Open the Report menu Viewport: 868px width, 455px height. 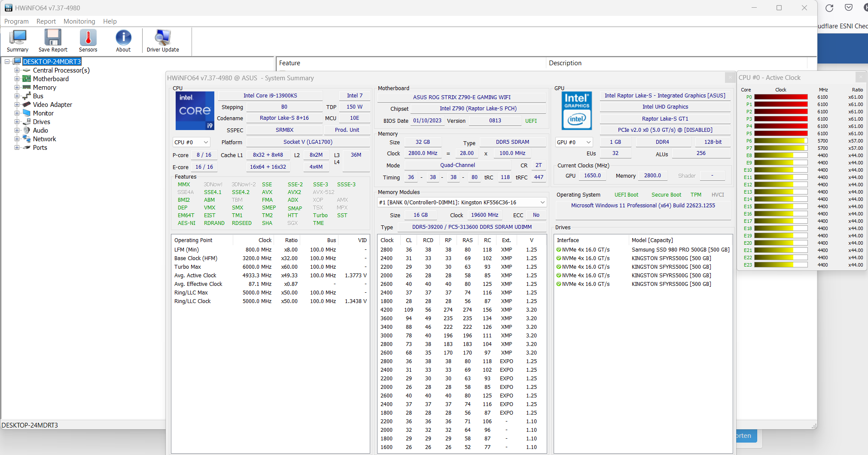tap(46, 21)
